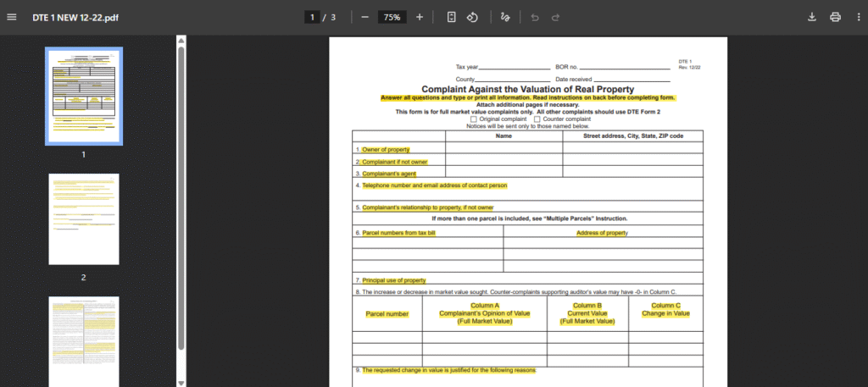Open the more actions three-dot menu
The width and height of the screenshot is (868, 387).
point(858,17)
